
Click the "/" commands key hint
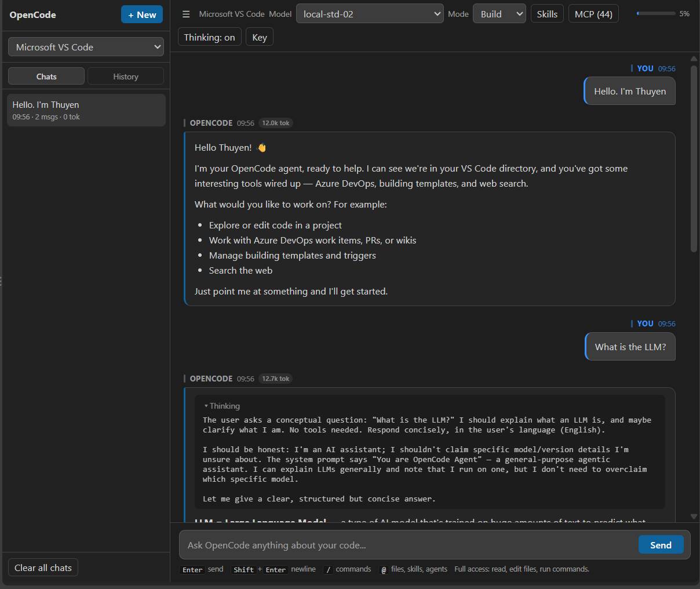coord(329,570)
